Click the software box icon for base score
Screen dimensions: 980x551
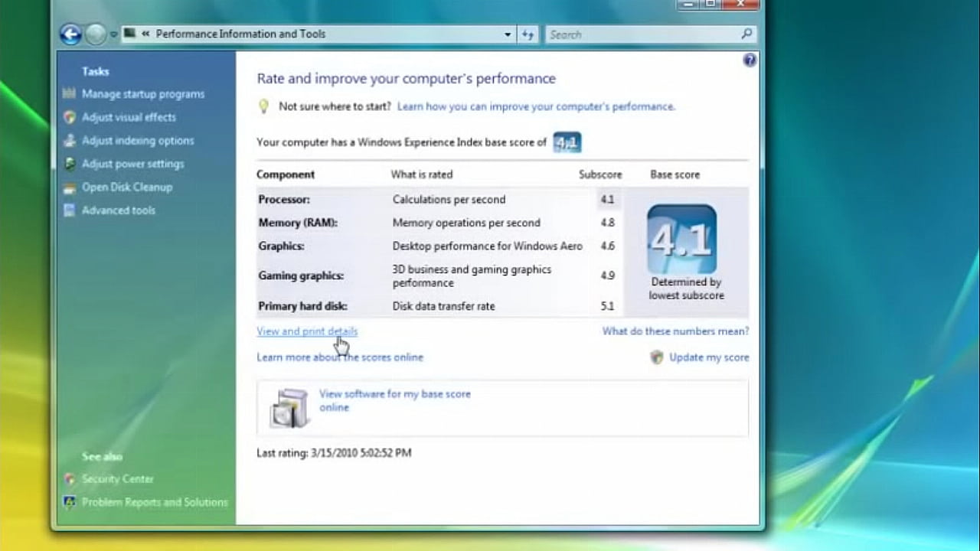289,408
